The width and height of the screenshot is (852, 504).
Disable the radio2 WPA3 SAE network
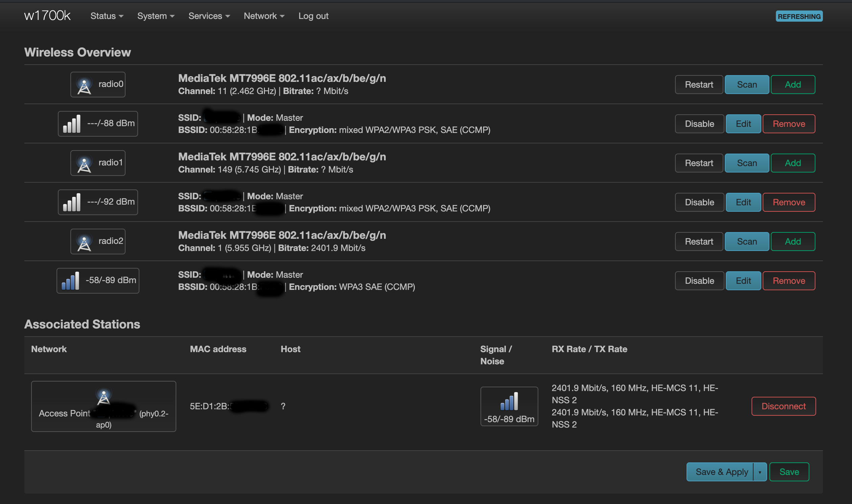(x=699, y=281)
